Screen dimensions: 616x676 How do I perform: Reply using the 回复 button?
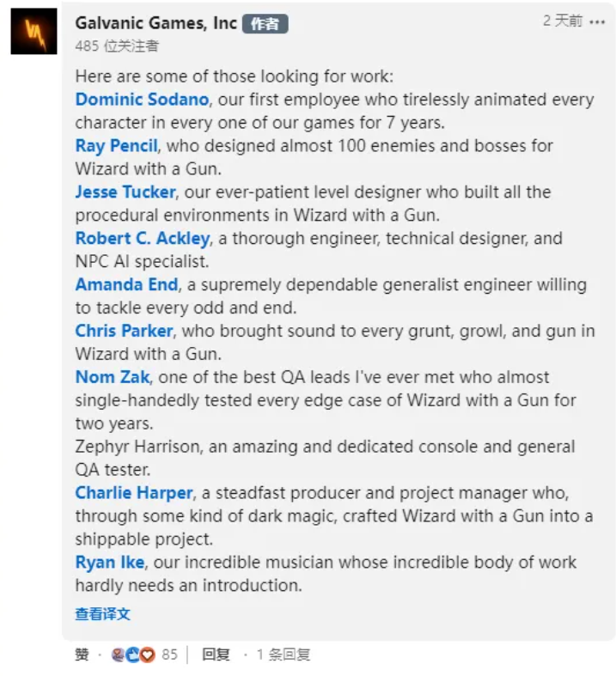pyautogui.click(x=216, y=655)
